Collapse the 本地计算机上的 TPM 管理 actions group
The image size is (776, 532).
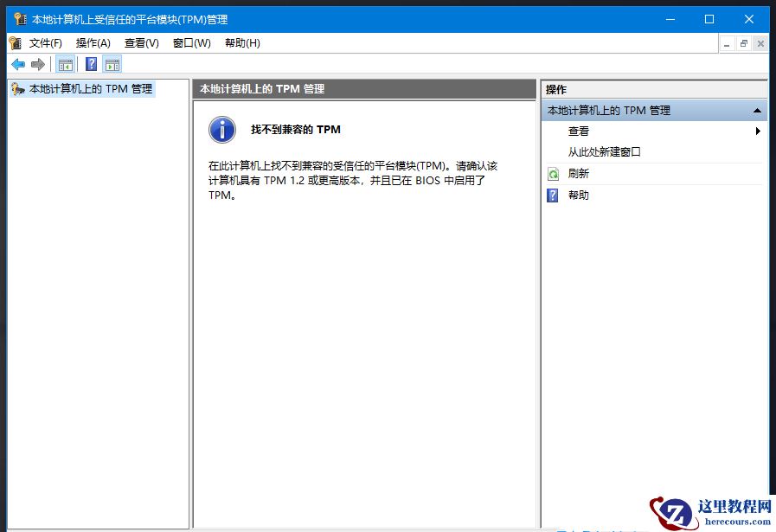(x=755, y=110)
